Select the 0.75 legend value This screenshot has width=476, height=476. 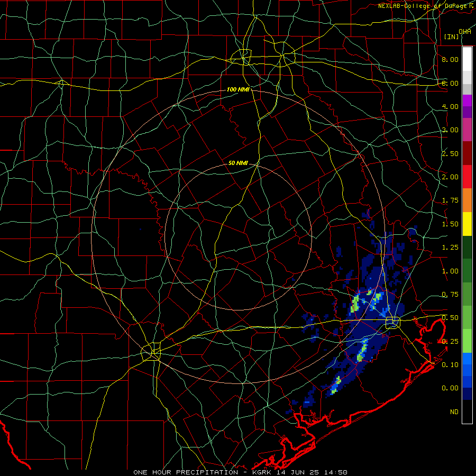(450, 295)
